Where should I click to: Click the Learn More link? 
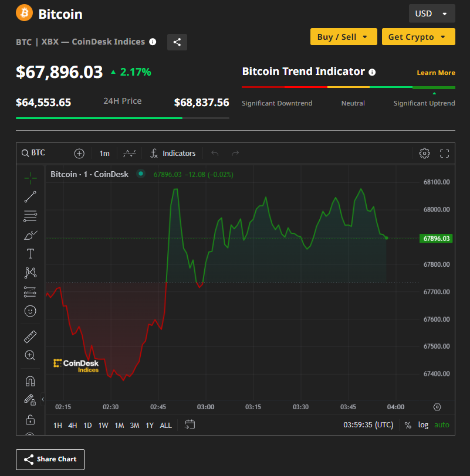(x=436, y=73)
